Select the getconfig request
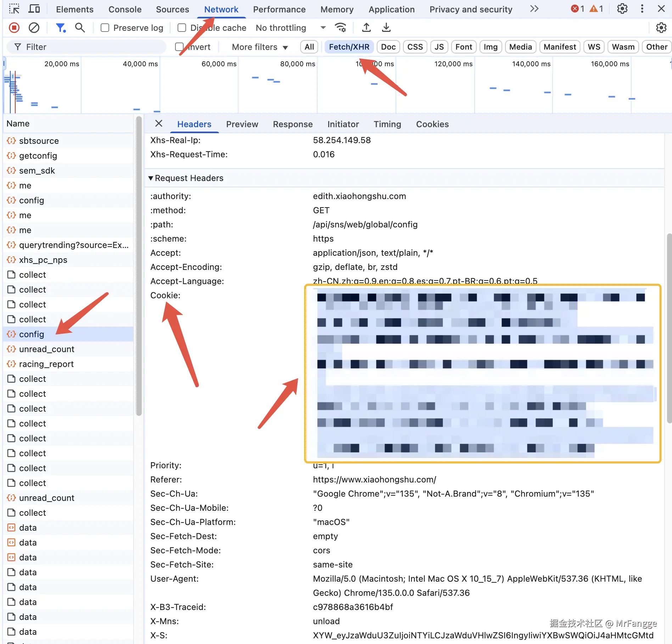 click(68, 156)
